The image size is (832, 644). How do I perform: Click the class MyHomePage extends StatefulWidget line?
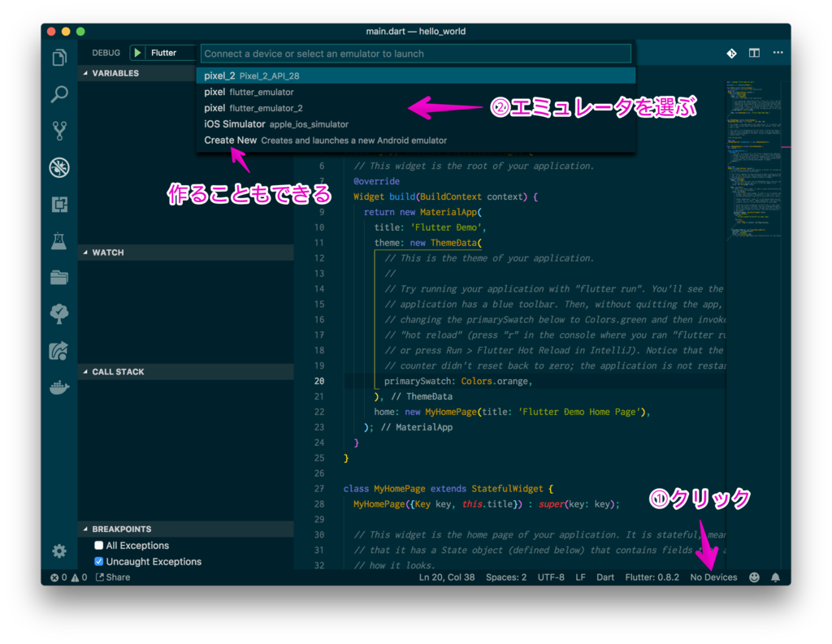coord(448,489)
